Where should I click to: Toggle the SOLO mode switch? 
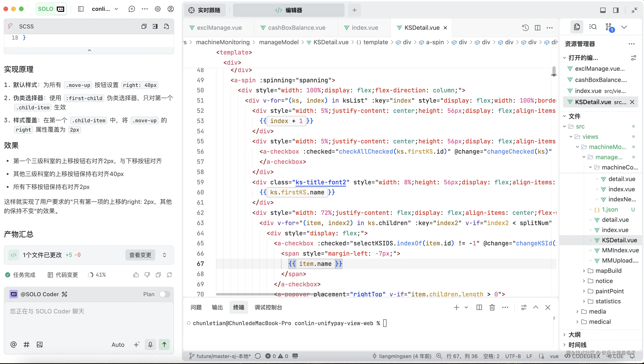[51, 9]
